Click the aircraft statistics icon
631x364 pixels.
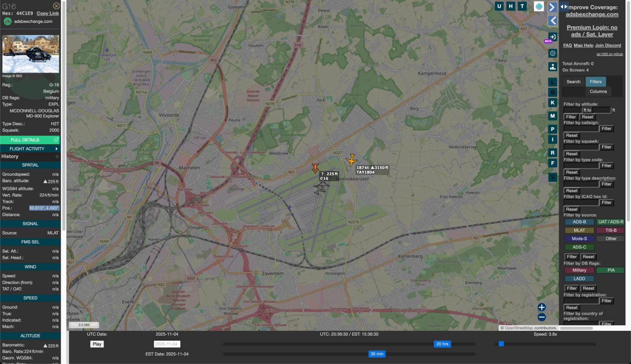[553, 67]
